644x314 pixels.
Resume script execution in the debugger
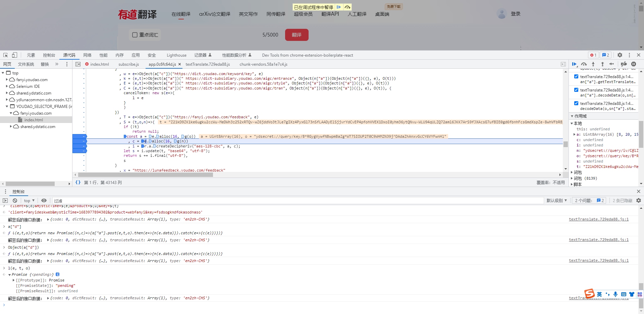574,64
